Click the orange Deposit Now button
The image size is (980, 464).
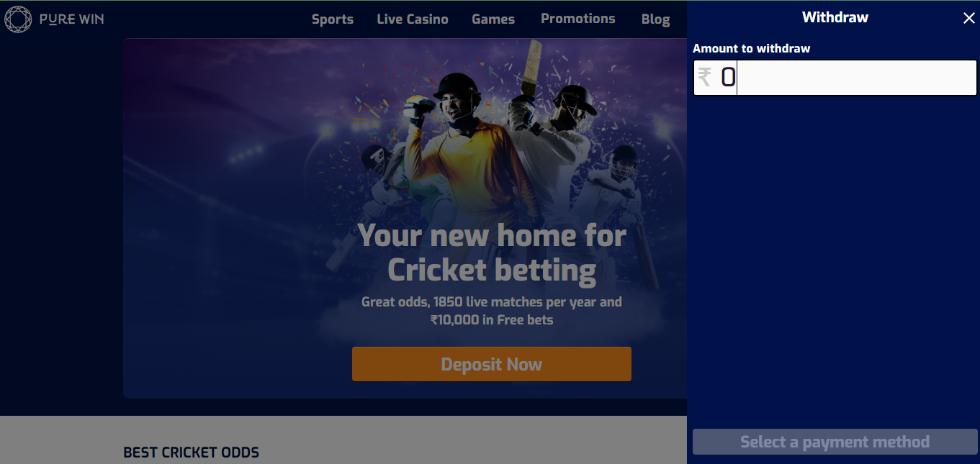pyautogui.click(x=492, y=364)
